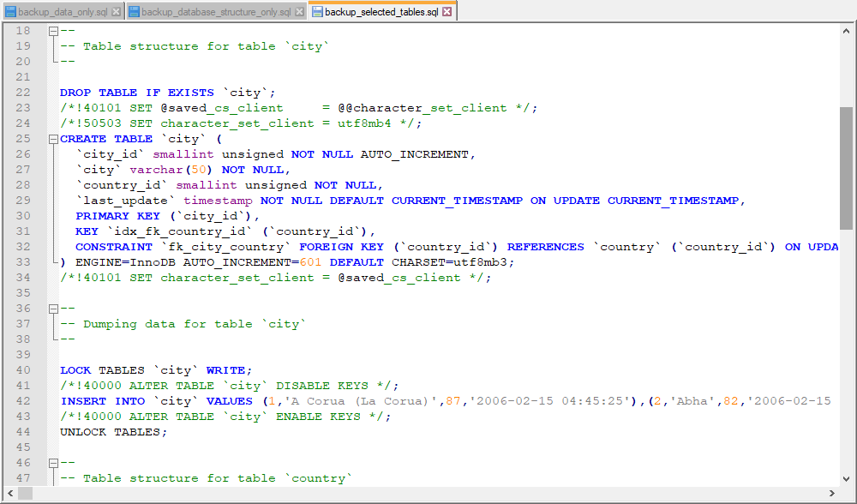The height and width of the screenshot is (504, 857).
Task: Click the document icon on backup_data_only.sql tab
Action: (9, 12)
